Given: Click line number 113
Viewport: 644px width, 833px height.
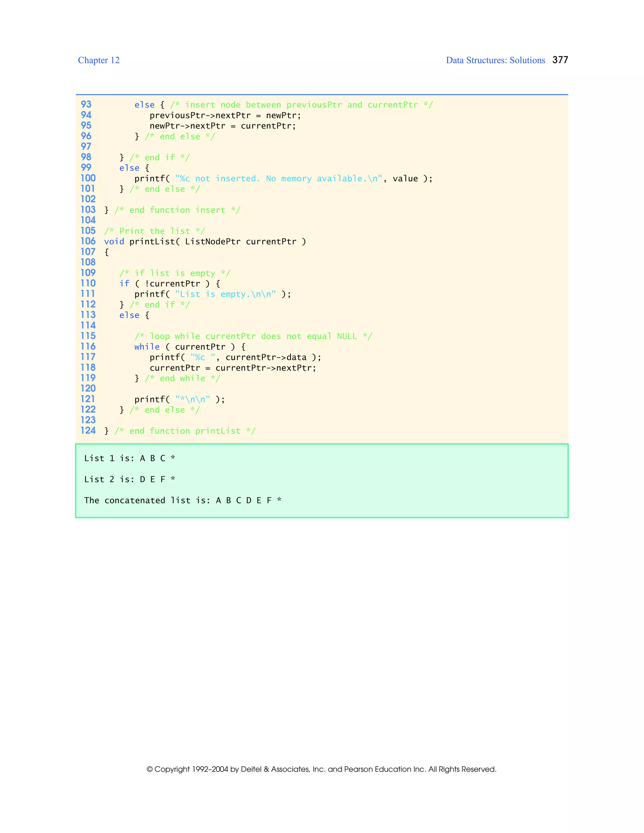Looking at the screenshot, I should (88, 315).
